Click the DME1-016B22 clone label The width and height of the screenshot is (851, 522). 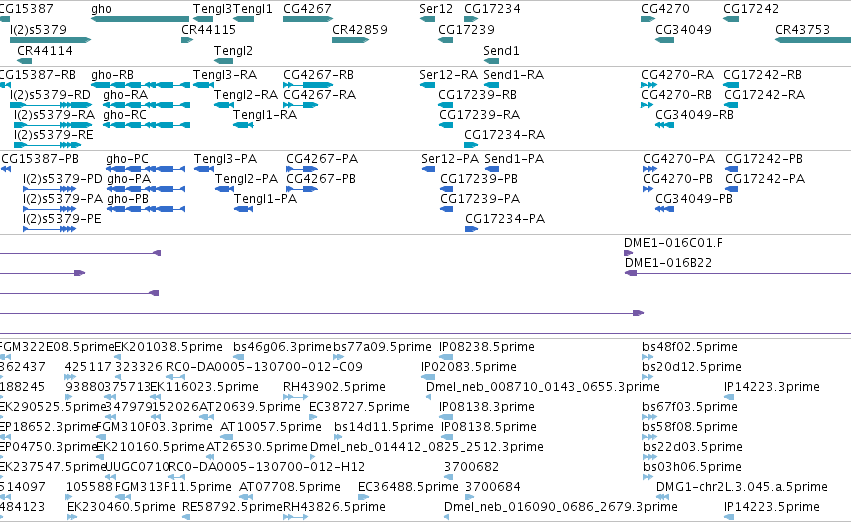click(669, 263)
